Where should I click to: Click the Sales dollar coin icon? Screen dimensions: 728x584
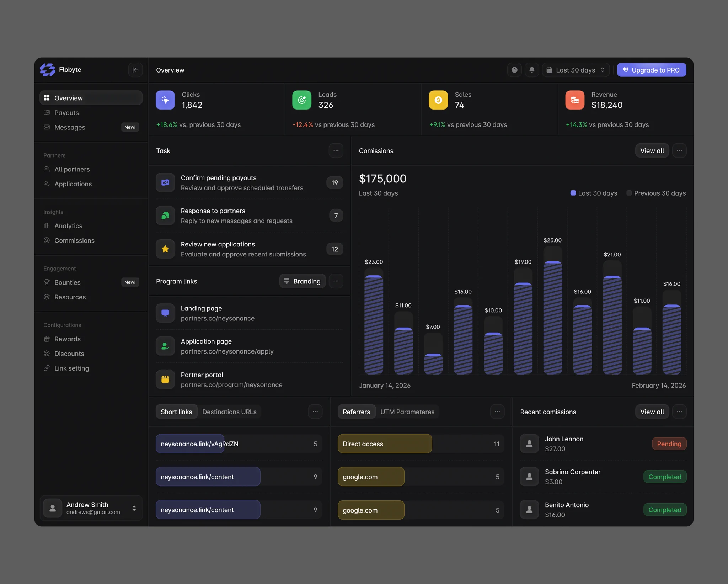[x=438, y=100]
